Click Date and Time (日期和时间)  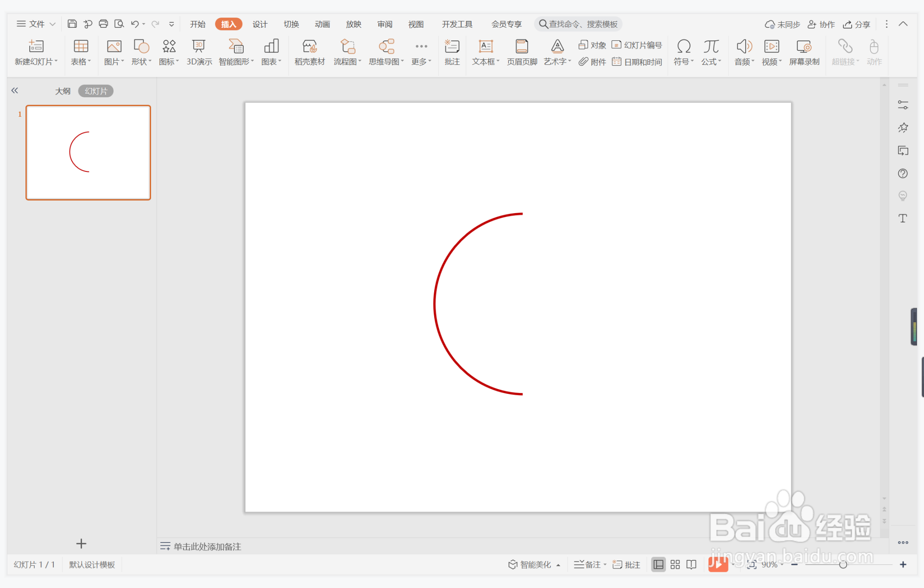(637, 62)
